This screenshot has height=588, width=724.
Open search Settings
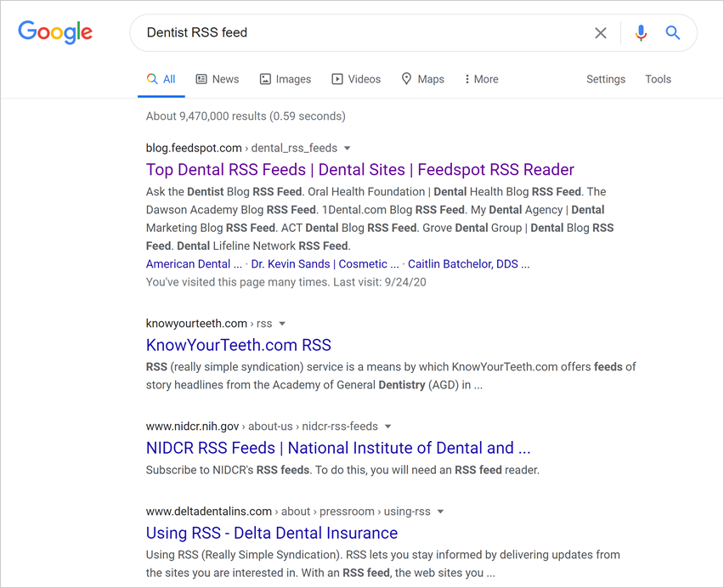point(605,79)
